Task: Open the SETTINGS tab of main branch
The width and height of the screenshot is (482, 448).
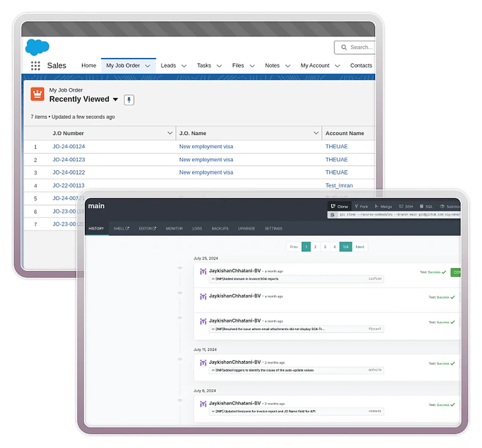Action: (274, 229)
